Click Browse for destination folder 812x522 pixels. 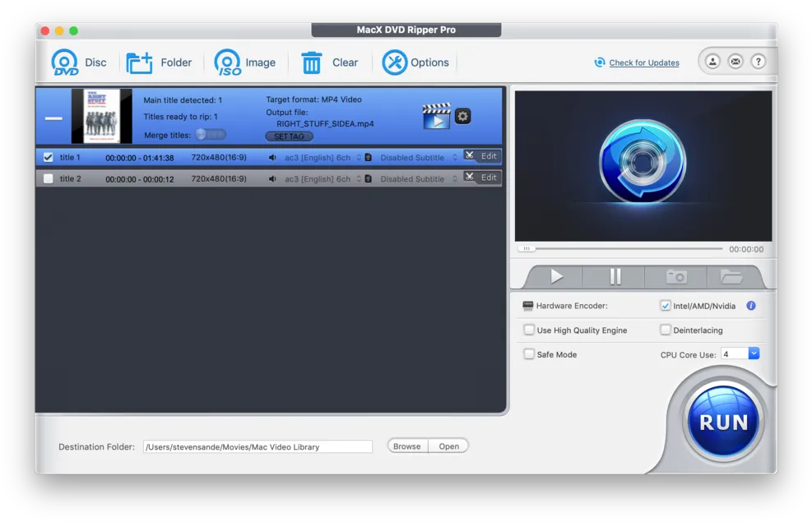tap(407, 446)
